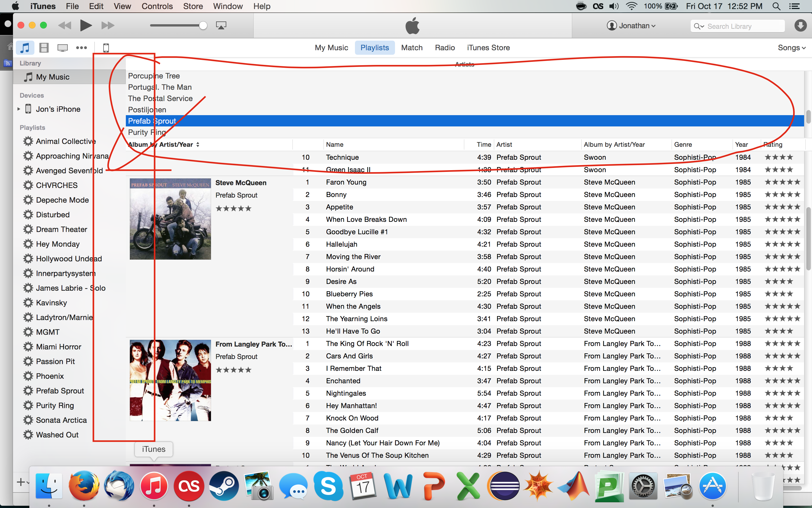Toggle Album by Artist/Year sort order
The image size is (812, 508).
164,144
